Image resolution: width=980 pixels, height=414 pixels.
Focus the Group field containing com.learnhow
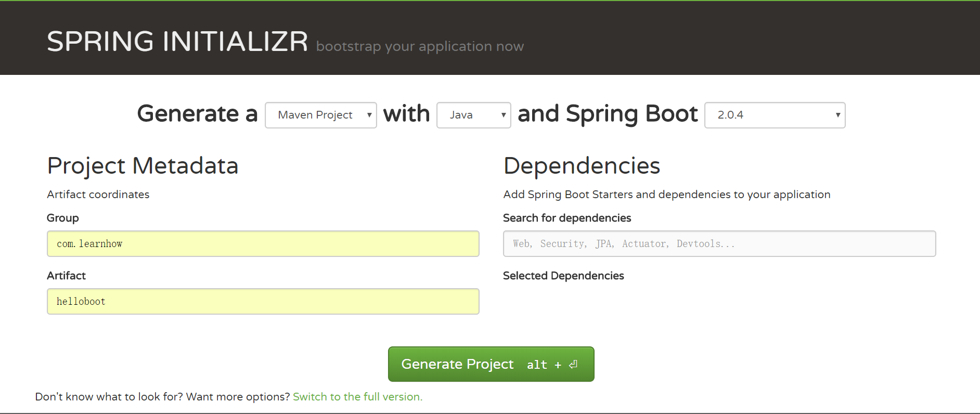263,244
